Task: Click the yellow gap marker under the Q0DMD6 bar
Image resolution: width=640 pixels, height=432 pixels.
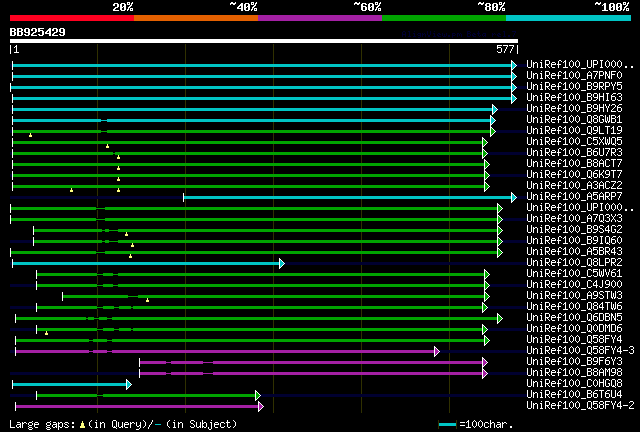Action: (x=47, y=333)
